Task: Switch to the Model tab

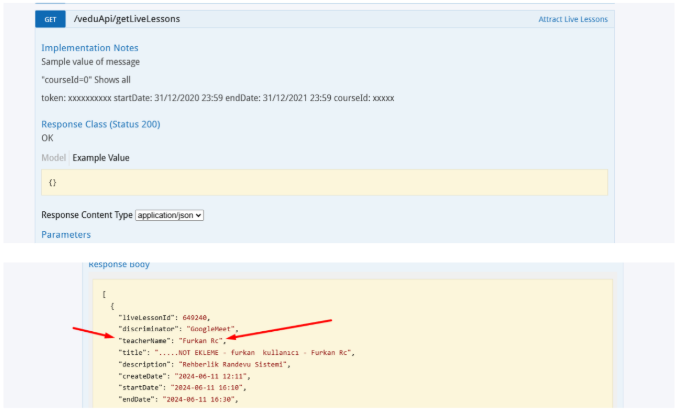Action: 53,158
